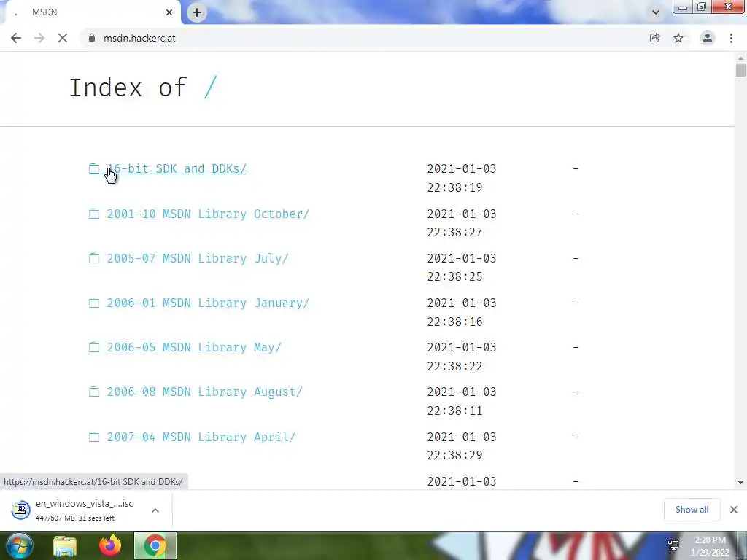Image resolution: width=747 pixels, height=560 pixels.
Task: Click folder icon beside 2006-08 August entry
Action: 94,392
